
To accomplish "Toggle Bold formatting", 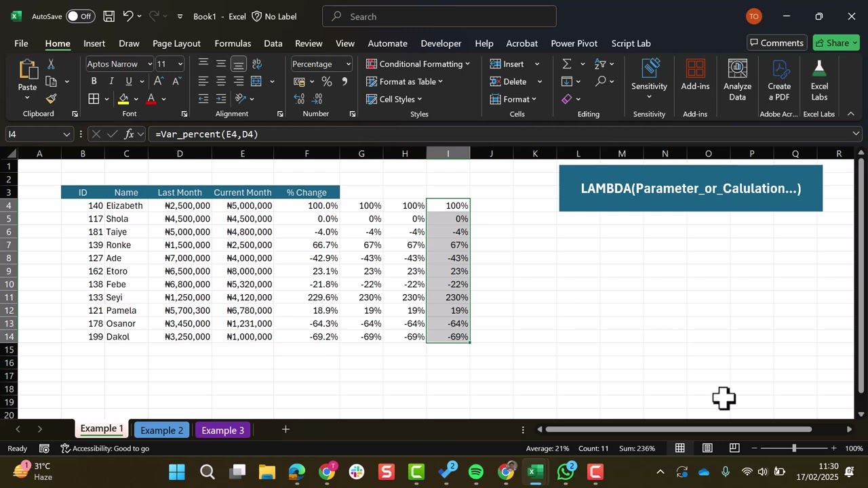I will click(x=94, y=81).
